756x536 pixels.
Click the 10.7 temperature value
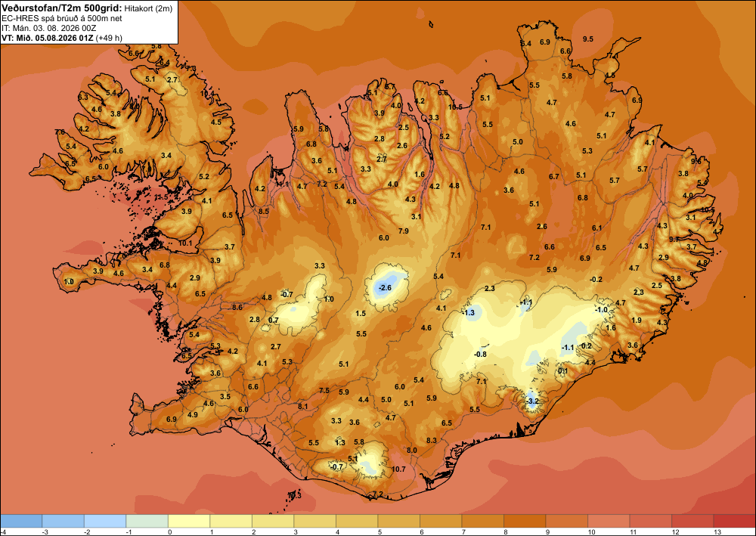[398, 469]
